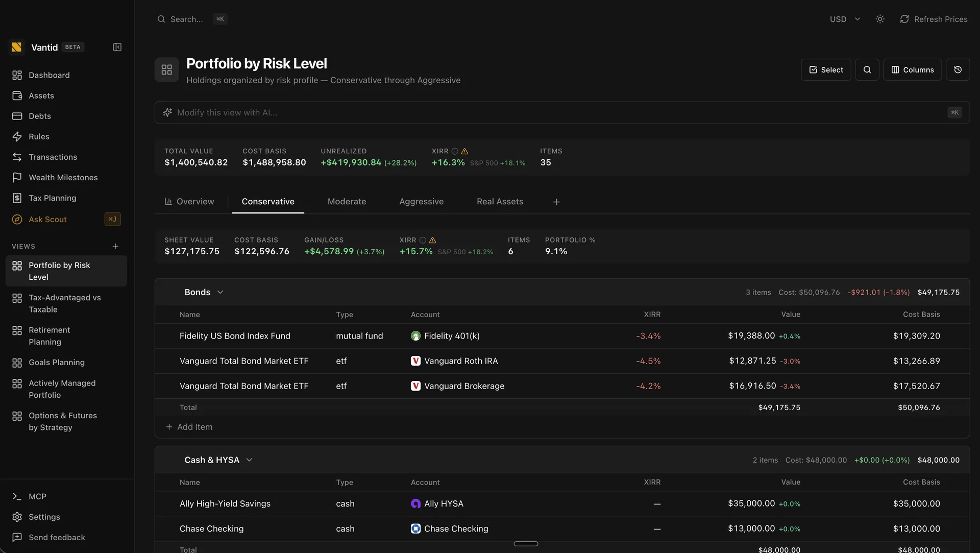
Task: Switch to Aggressive tab
Action: tap(421, 202)
